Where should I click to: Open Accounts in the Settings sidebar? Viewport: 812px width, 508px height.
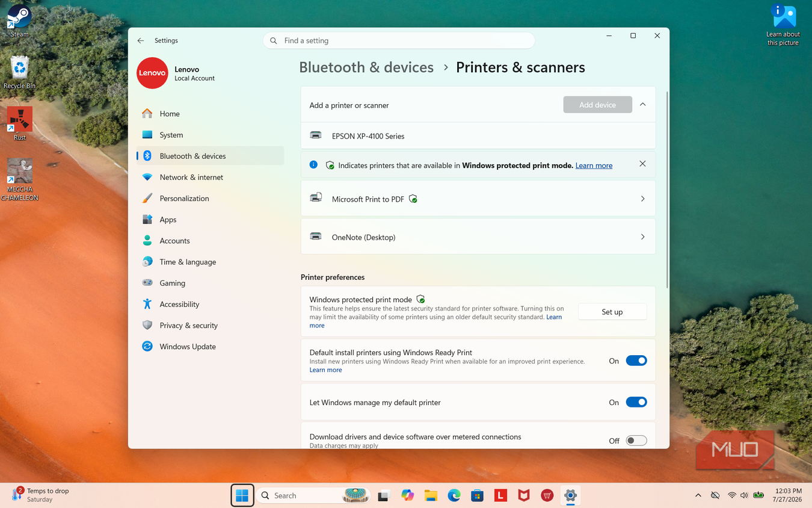[210, 241]
